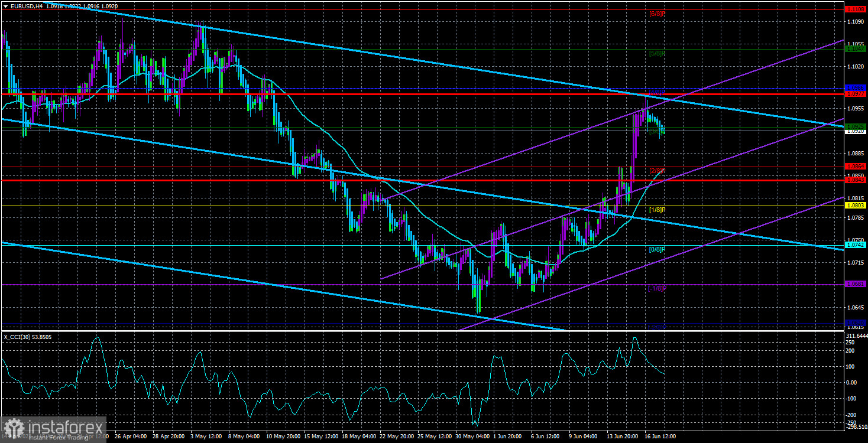Click the 0.00 level on CCI scale
The image size is (868, 443).
852,382
